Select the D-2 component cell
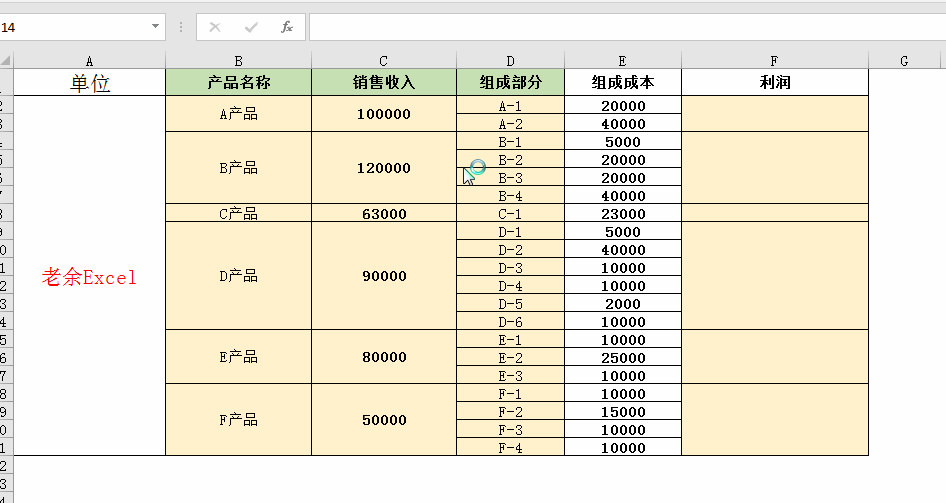946x503 pixels. pos(510,249)
